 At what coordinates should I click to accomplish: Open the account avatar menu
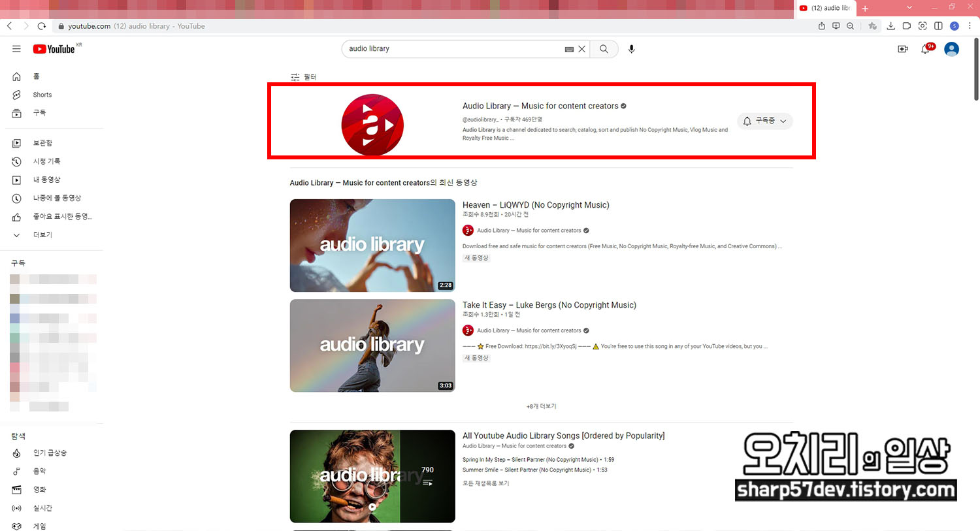click(952, 49)
